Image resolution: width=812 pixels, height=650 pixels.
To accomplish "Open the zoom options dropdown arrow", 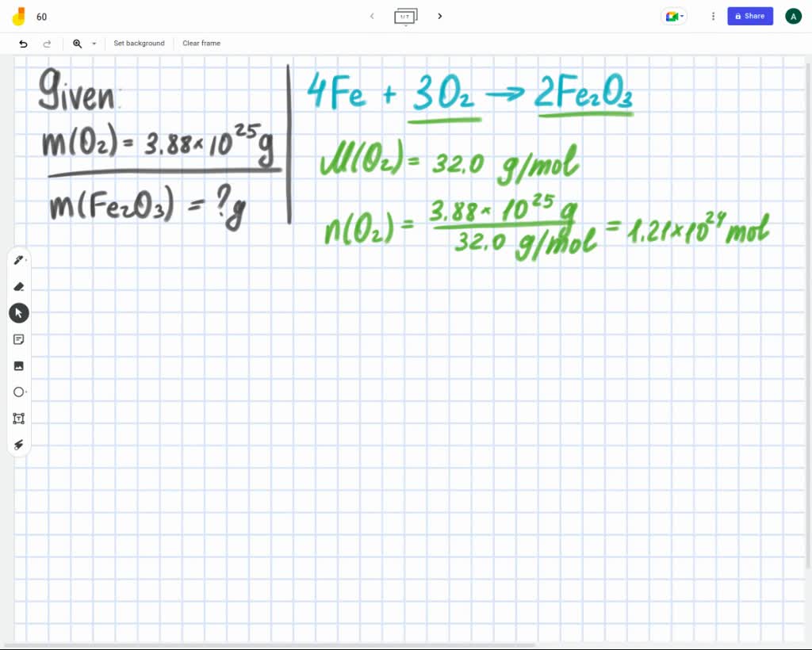I will pos(93,44).
